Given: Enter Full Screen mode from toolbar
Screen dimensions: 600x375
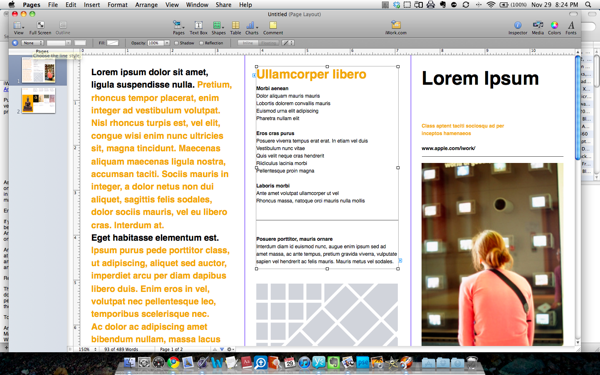Looking at the screenshot, I should coord(40,28).
